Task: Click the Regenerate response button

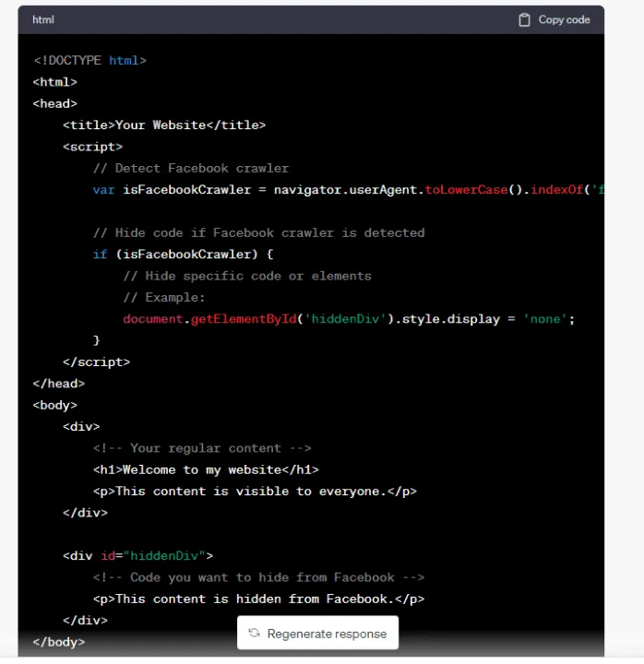Action: [317, 633]
